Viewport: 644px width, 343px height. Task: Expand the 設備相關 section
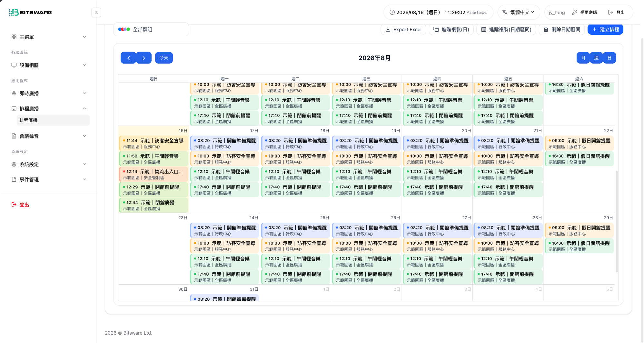click(x=84, y=65)
